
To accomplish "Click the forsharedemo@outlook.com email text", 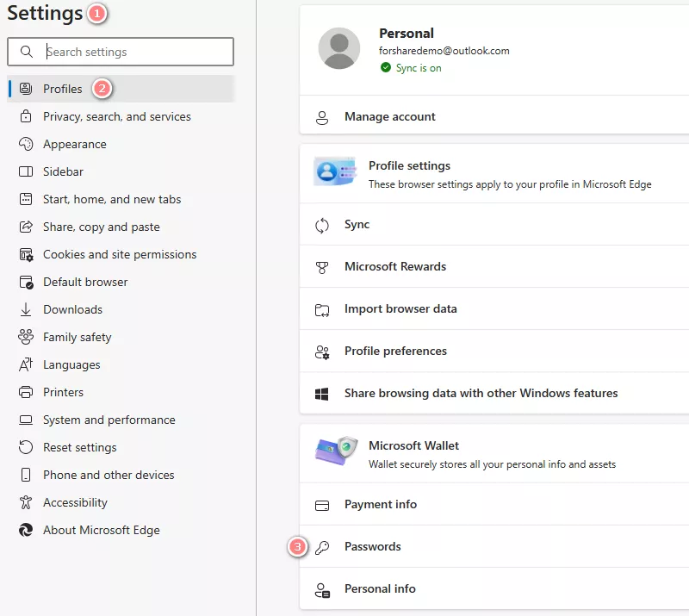I will pos(444,51).
